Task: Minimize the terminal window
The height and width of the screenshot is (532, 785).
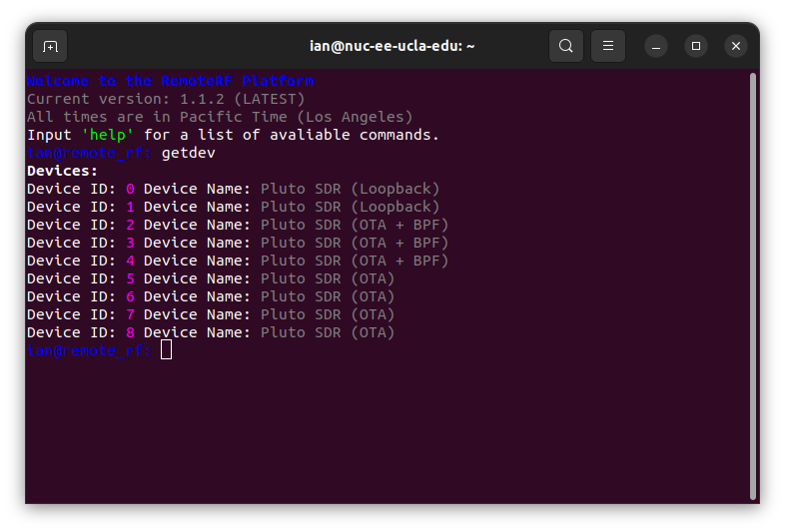Action: 656,46
